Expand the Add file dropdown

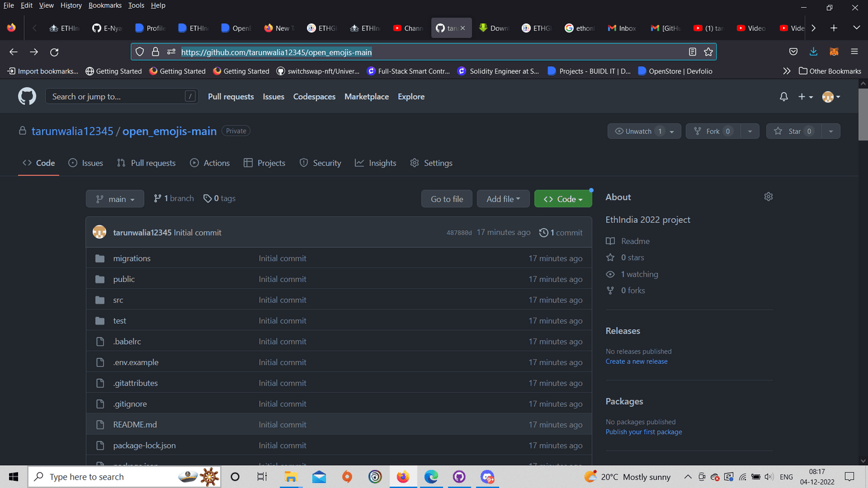(x=503, y=199)
